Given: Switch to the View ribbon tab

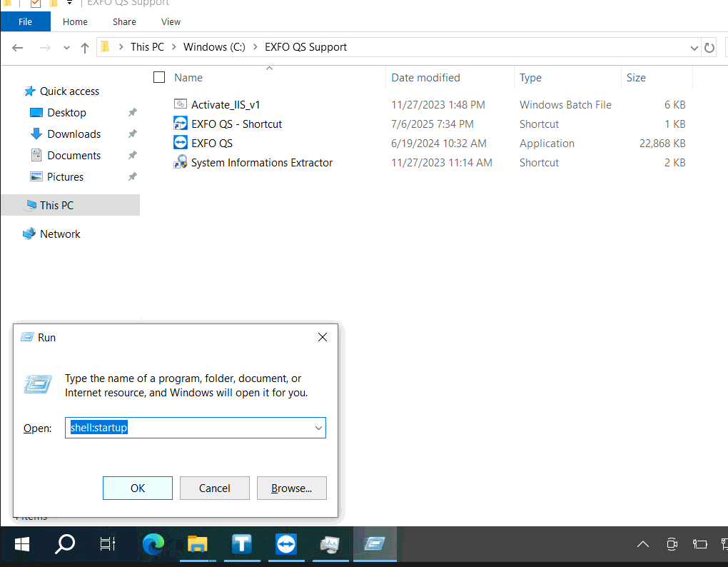Looking at the screenshot, I should 171,22.
